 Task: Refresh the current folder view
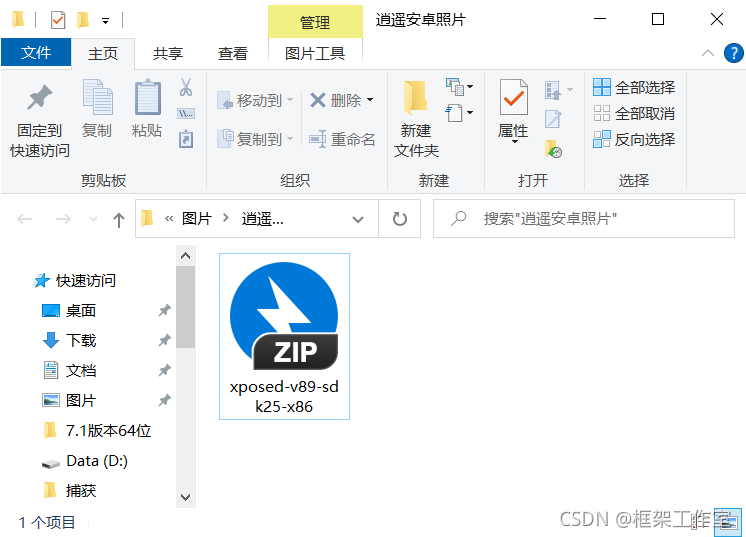point(400,219)
